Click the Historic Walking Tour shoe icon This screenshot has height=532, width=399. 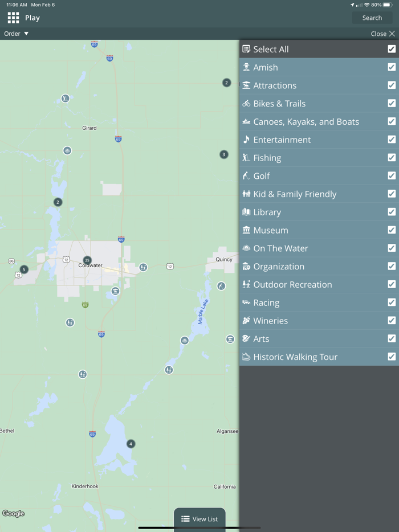246,357
